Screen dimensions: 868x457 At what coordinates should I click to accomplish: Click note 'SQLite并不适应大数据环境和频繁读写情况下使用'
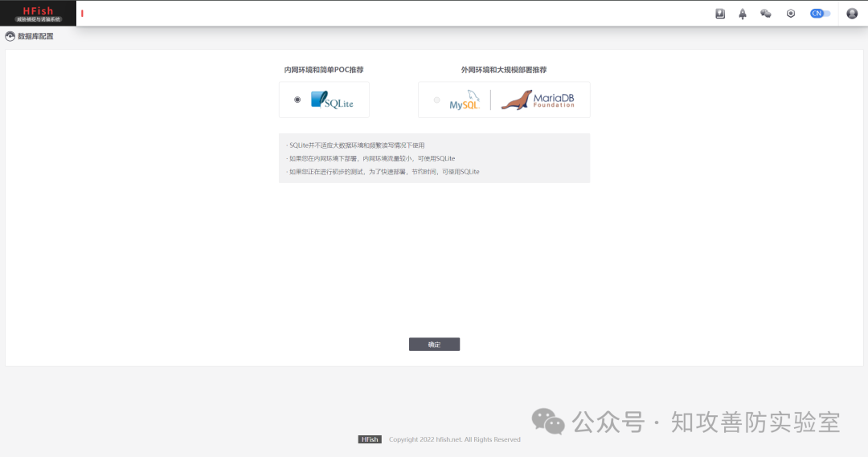point(355,145)
